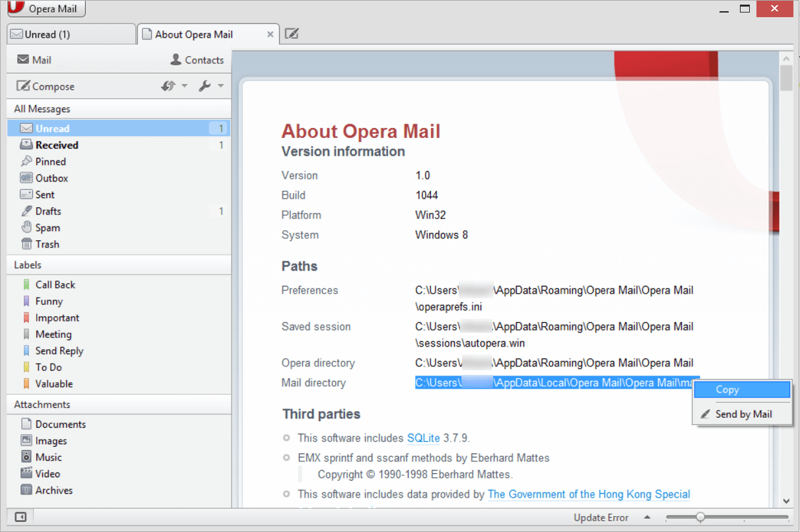
Task: Click the Music speaker icon
Action: click(x=26, y=457)
